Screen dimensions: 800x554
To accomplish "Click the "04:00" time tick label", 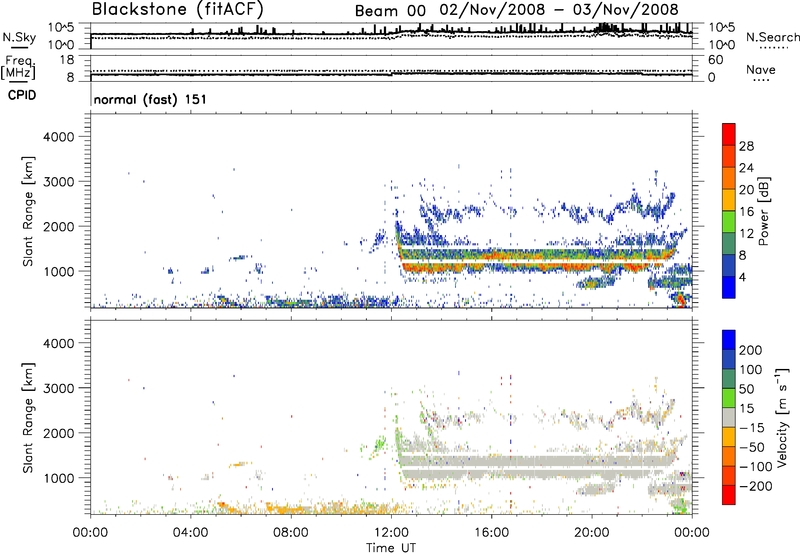I will click(191, 533).
